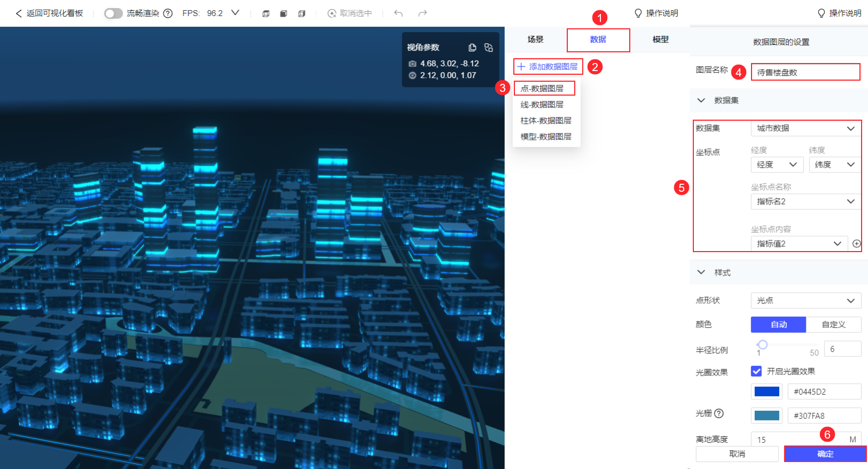This screenshot has width=868, height=469.
Task: Redo the last action
Action: click(423, 13)
